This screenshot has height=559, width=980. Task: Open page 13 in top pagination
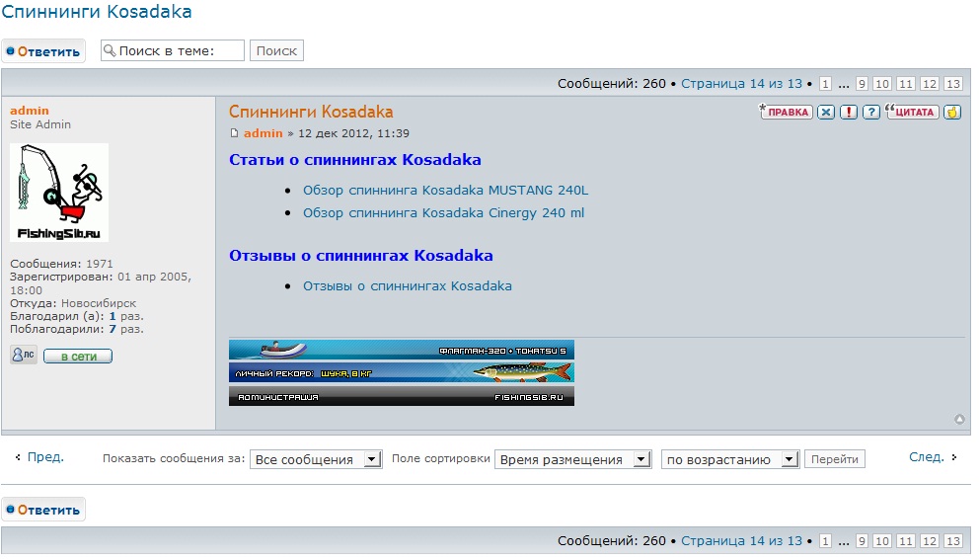click(x=953, y=84)
